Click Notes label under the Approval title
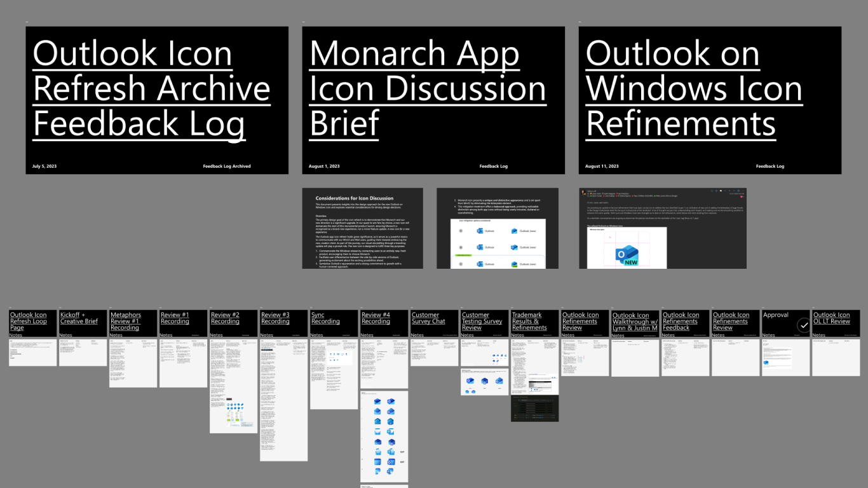The width and height of the screenshot is (868, 488). point(768,335)
